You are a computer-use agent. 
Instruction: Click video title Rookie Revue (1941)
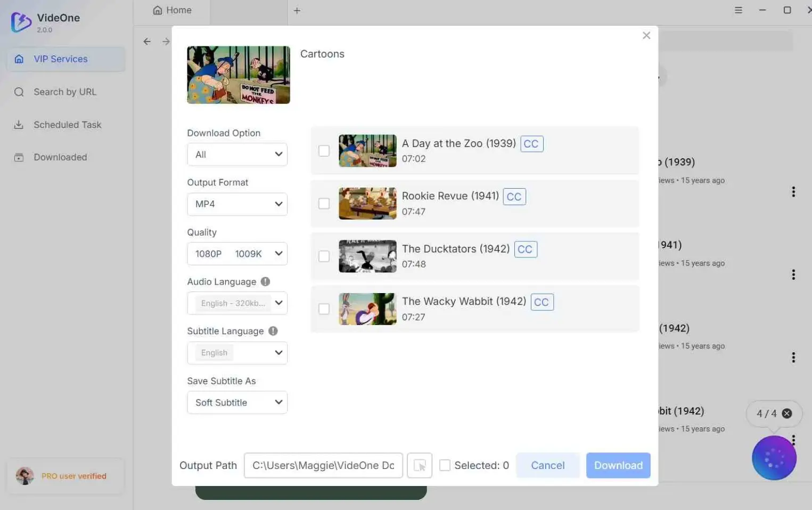pyautogui.click(x=450, y=196)
